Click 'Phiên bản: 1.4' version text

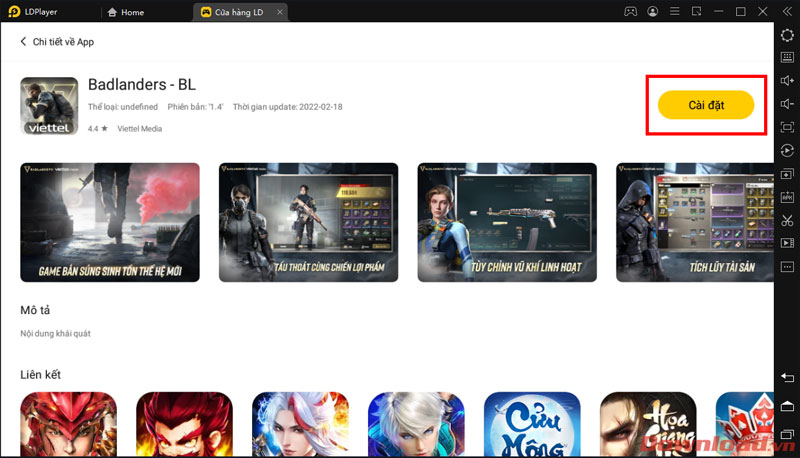(x=195, y=107)
